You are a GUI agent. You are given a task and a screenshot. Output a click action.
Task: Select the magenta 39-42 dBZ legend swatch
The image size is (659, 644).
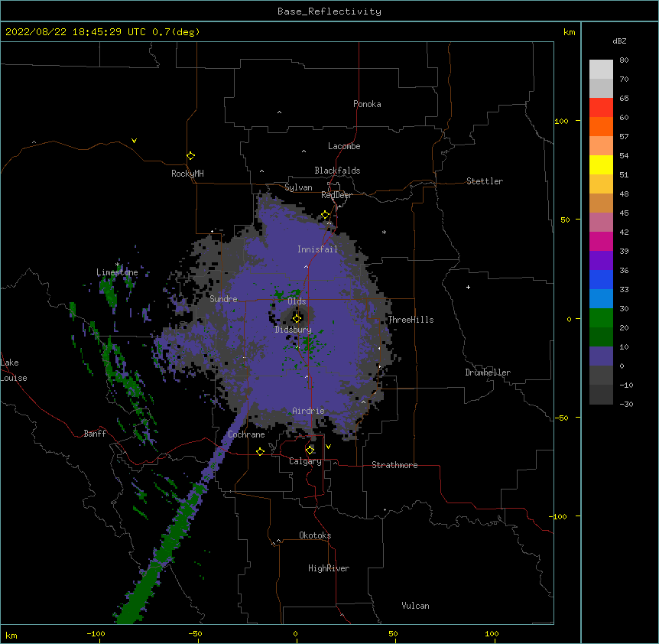[x=601, y=241]
